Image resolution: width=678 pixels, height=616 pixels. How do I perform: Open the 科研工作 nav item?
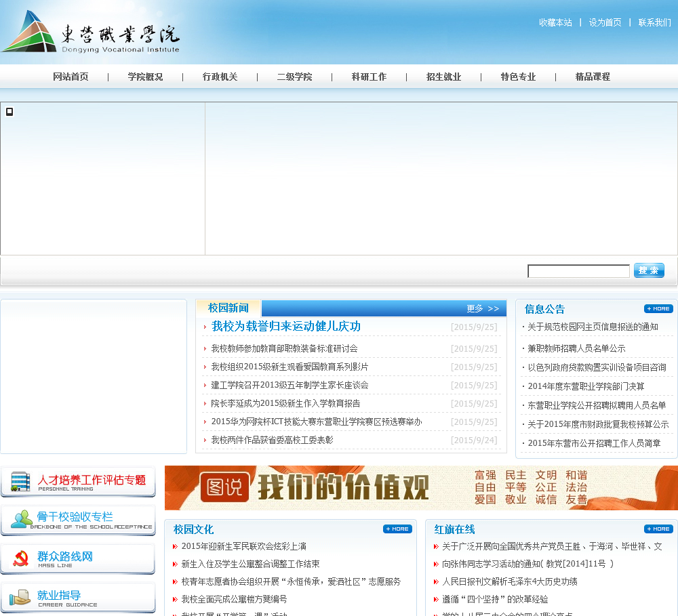(x=369, y=77)
